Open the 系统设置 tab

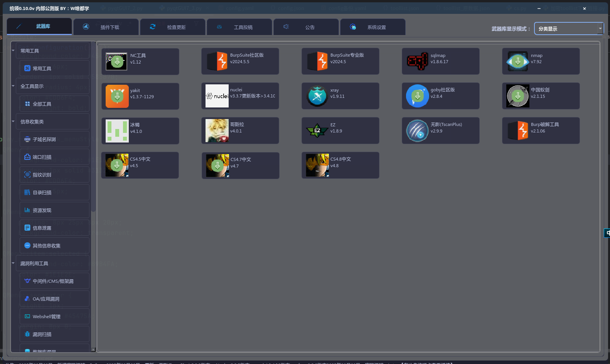[x=372, y=27]
